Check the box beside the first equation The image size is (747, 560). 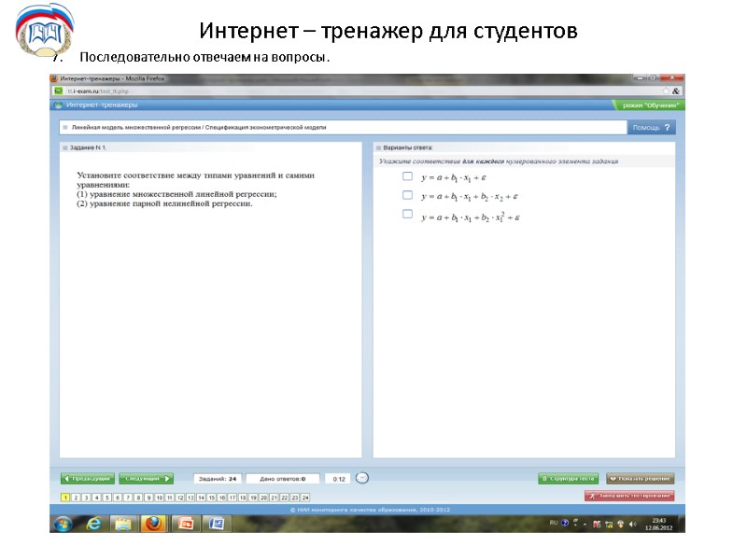(407, 177)
